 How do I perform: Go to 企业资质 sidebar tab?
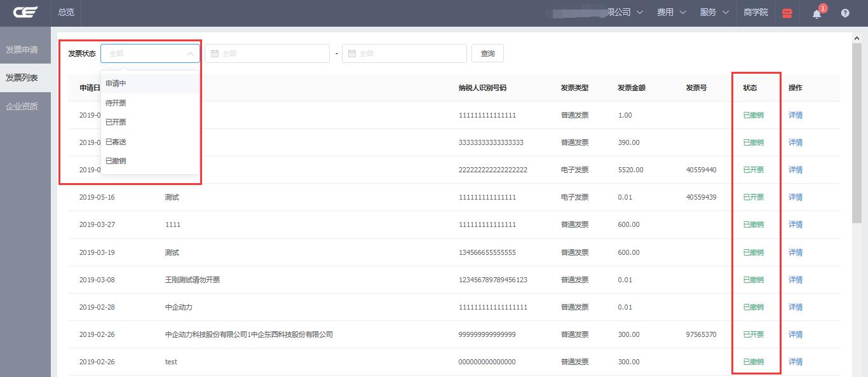pyautogui.click(x=22, y=106)
